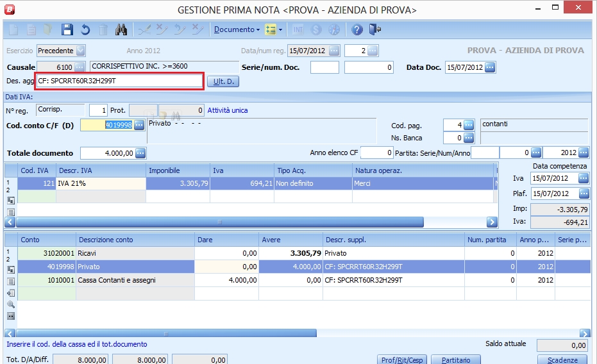Click the Help question mark icon
This screenshot has width=597, height=364.
(x=357, y=29)
